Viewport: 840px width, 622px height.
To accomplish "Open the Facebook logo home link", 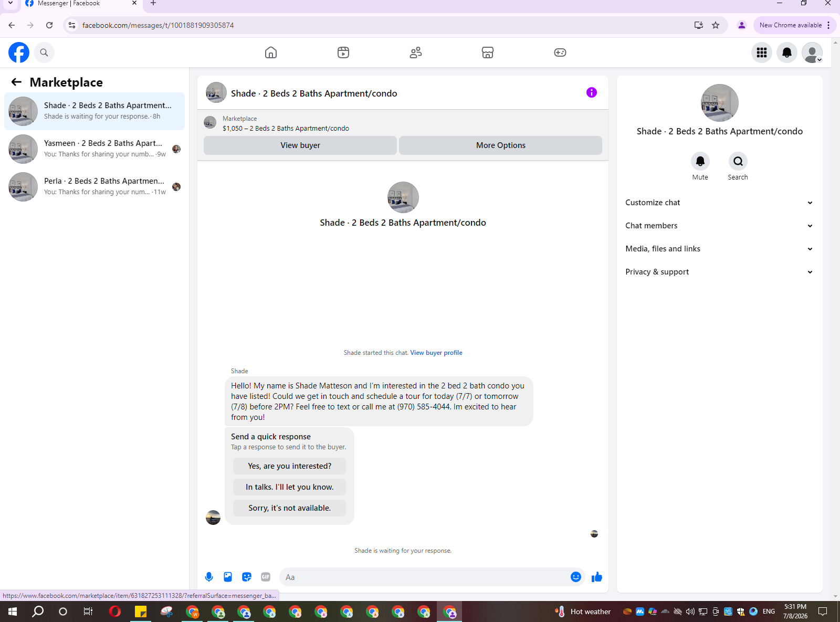I will 19,52.
